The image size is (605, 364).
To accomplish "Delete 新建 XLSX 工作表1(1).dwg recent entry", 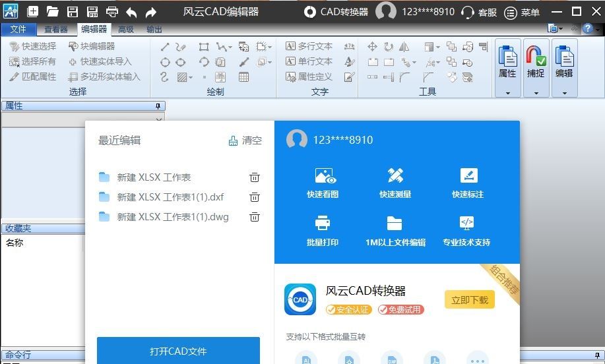I will [254, 217].
